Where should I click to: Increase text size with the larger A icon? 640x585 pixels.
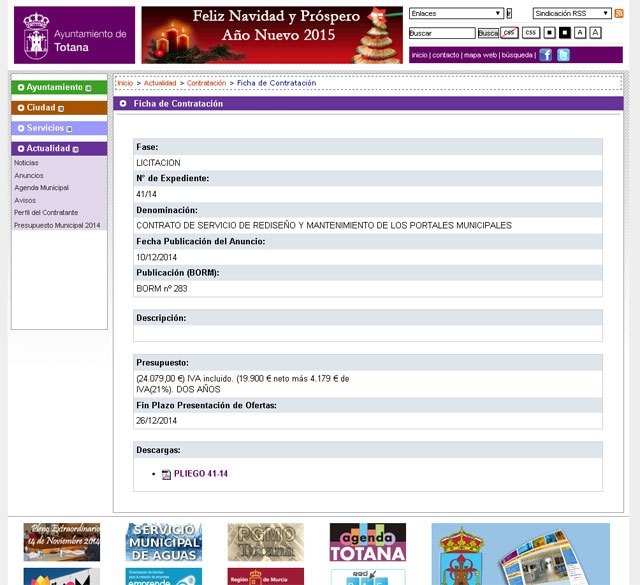click(596, 33)
